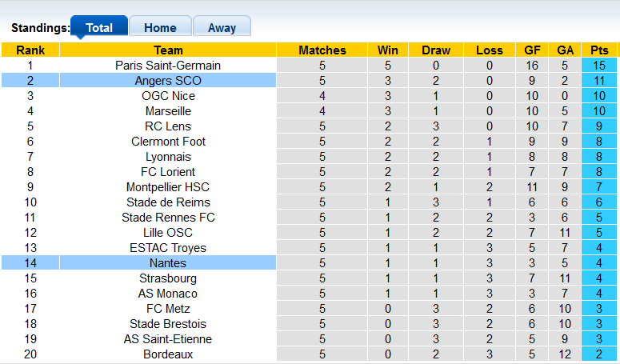The width and height of the screenshot is (620, 364).
Task: Switch to the Total standings tab
Action: click(x=99, y=27)
